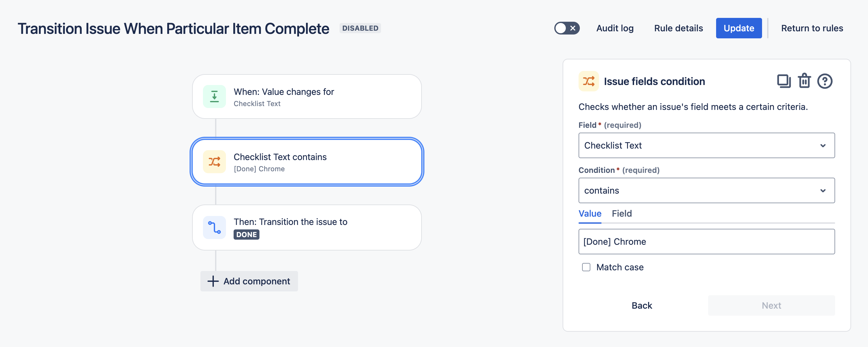The height and width of the screenshot is (347, 868).
Task: Open the Audit log
Action: pos(615,28)
